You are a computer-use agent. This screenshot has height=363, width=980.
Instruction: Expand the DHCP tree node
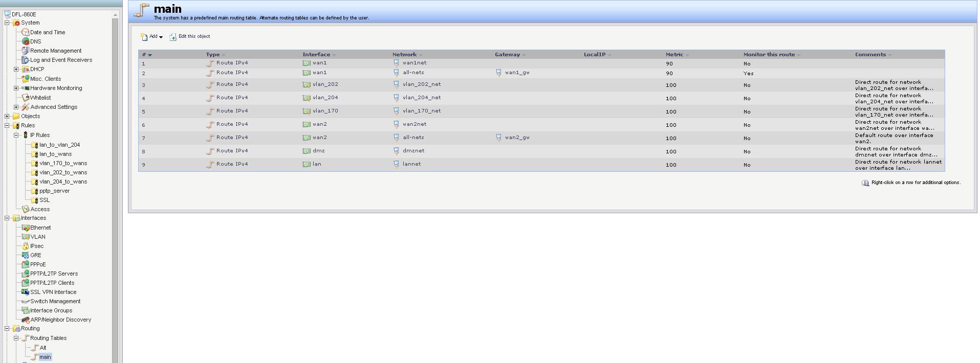coord(16,69)
